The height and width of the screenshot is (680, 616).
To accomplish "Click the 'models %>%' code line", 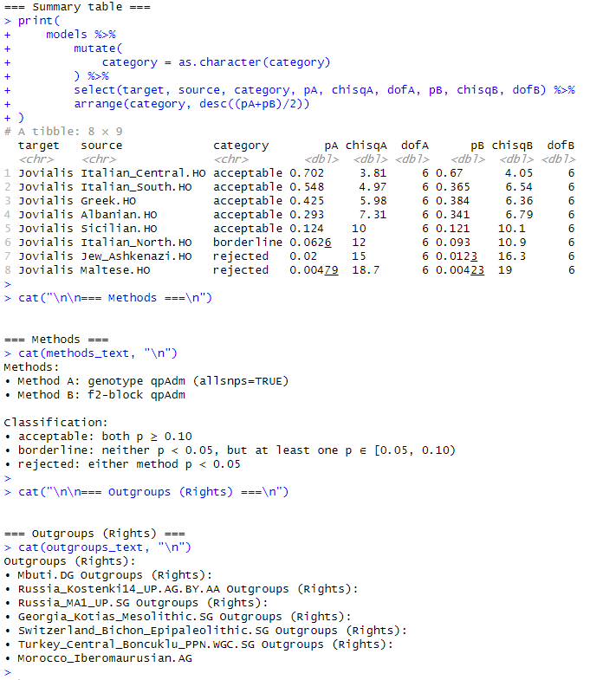I will pyautogui.click(x=81, y=35).
